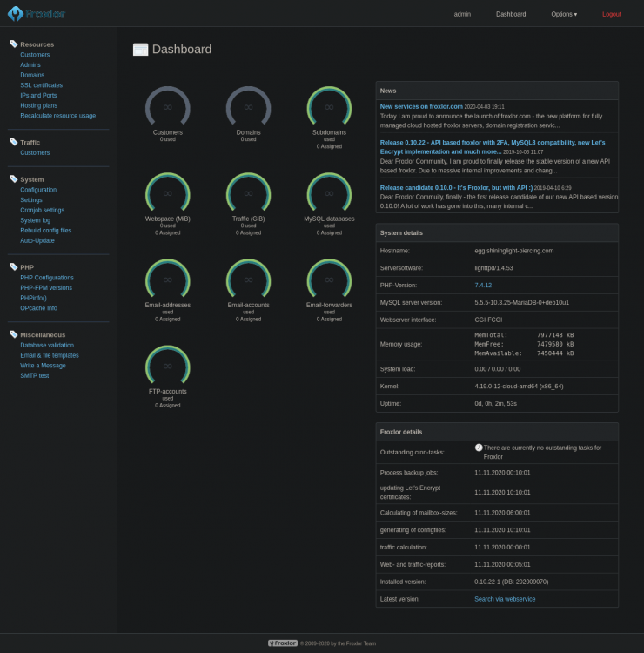This screenshot has width=644, height=653.
Task: Click the Uptime value 0d, 0h, 2m, 53s
Action: tap(495, 403)
